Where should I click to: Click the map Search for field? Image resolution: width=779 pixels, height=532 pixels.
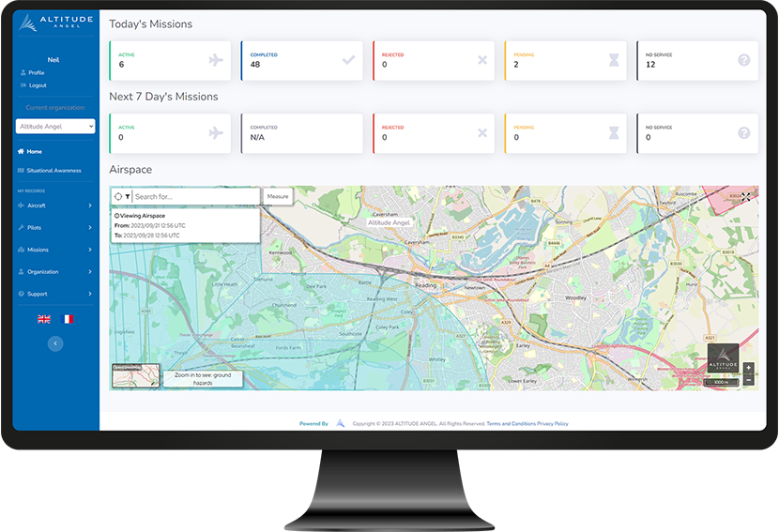coord(196,197)
